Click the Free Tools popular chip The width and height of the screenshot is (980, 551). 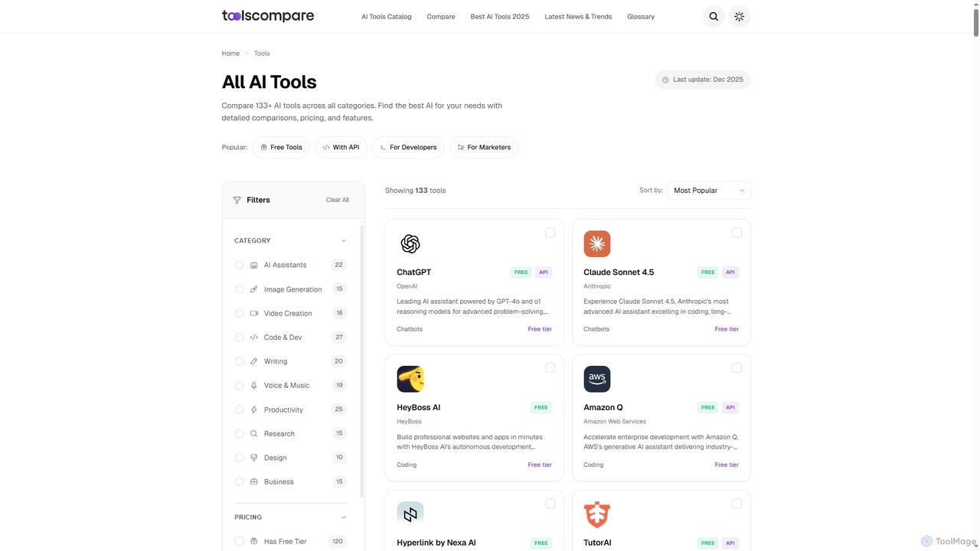pos(281,147)
